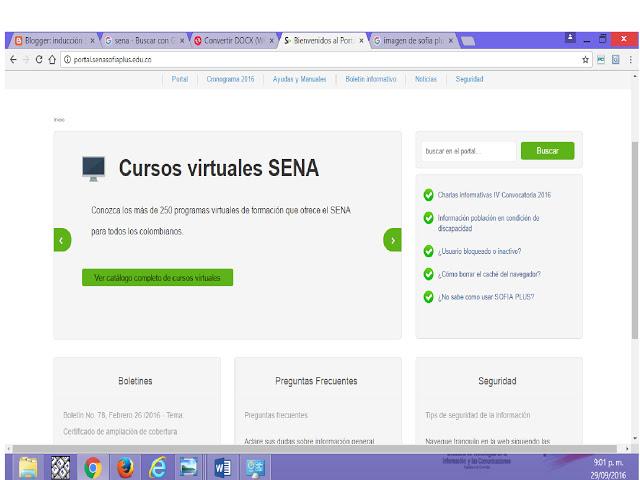Switch to the Blogger: inducción tab
This screenshot has width=640, height=480.
[x=54, y=41]
